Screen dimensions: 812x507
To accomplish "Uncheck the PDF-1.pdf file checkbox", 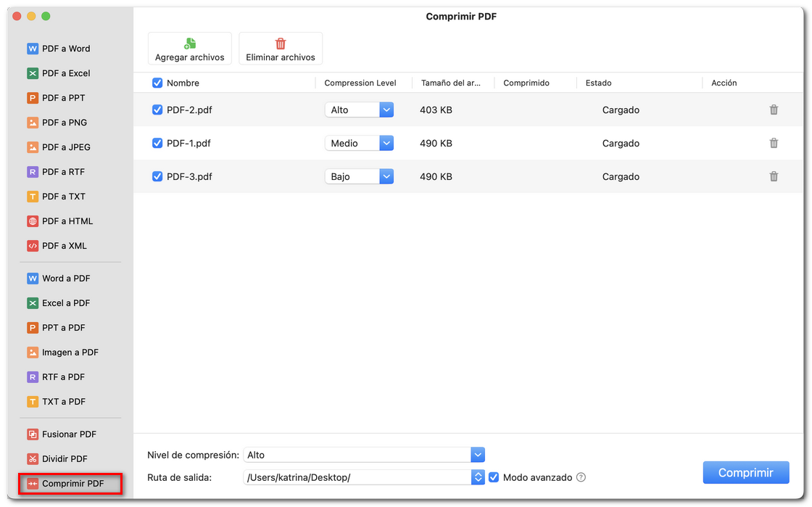I will point(157,143).
